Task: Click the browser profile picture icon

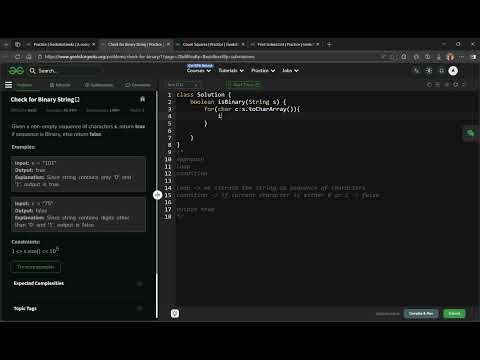Action: coord(450,57)
